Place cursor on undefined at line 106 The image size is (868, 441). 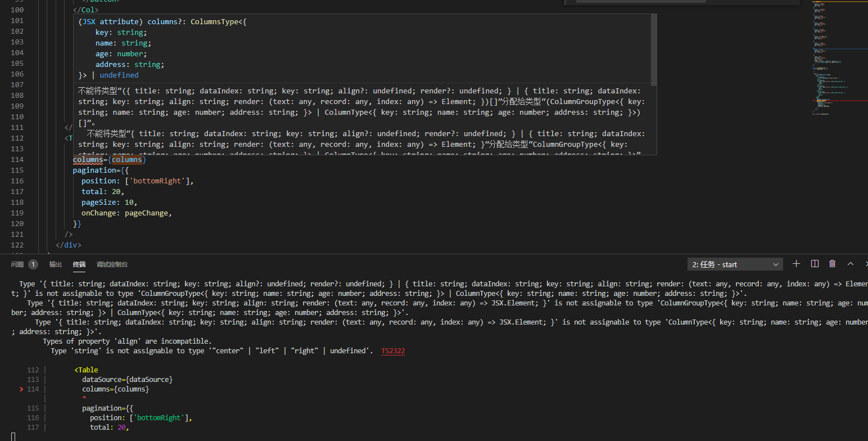(119, 75)
